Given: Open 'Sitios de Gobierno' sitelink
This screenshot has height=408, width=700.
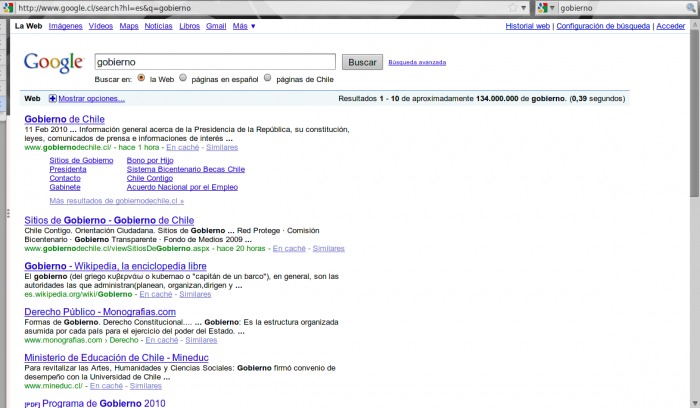Looking at the screenshot, I should coord(81,160).
